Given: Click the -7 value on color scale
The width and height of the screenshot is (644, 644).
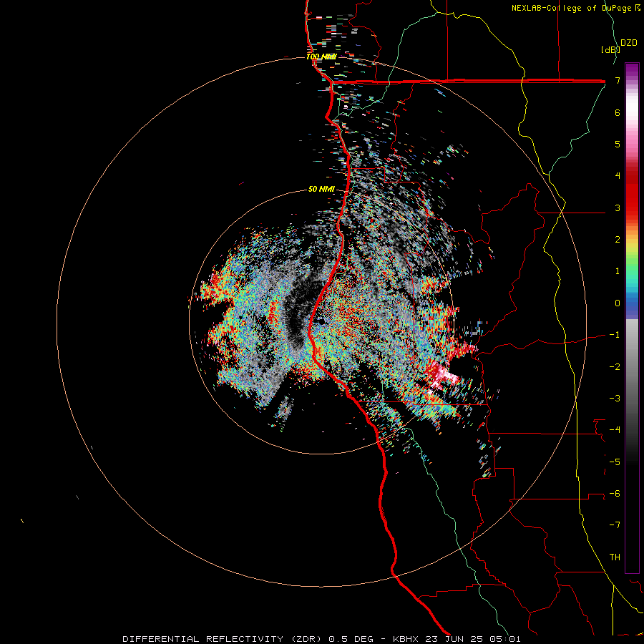Looking at the screenshot, I should (x=615, y=525).
